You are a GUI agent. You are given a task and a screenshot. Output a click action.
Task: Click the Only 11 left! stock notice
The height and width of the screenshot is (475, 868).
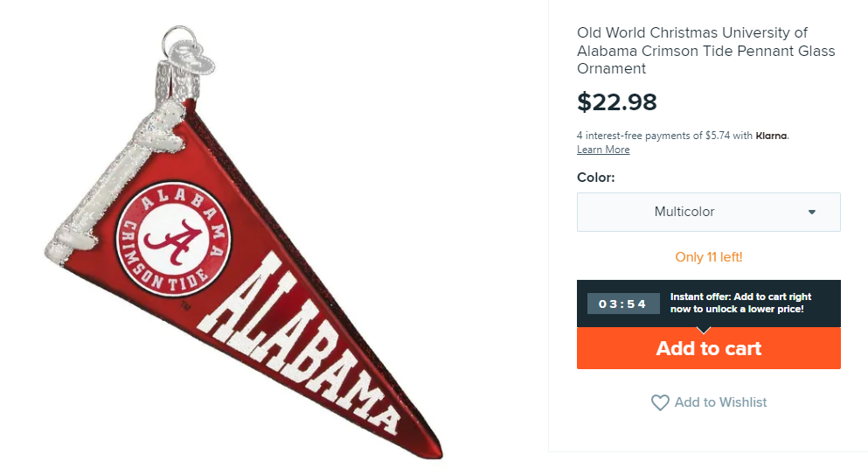tap(709, 257)
